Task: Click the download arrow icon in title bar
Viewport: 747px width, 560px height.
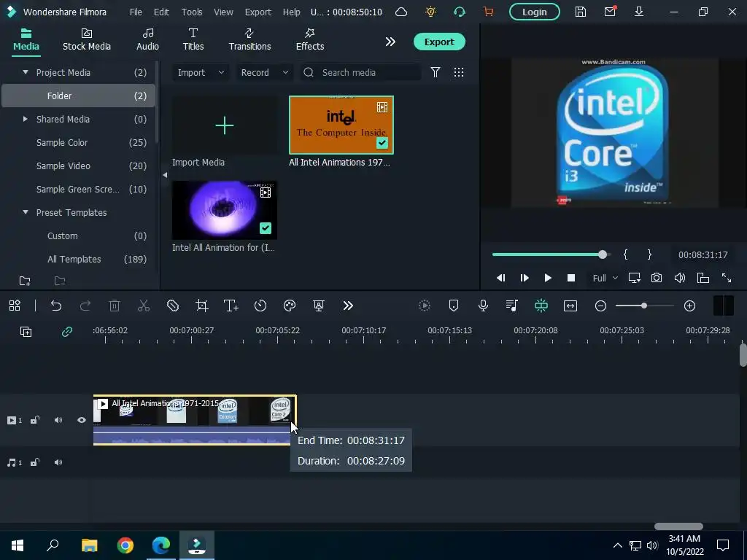Action: [639, 12]
